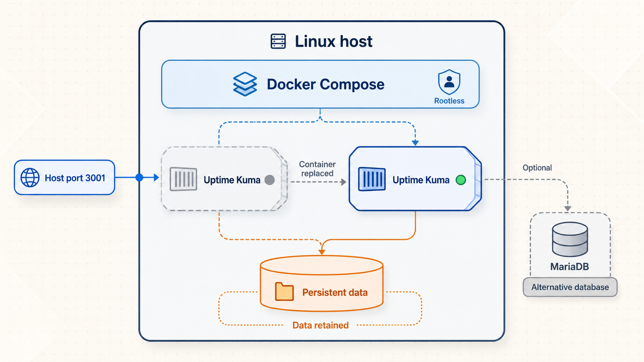Click the gray status dot on old Uptime Kuma
The image size is (644, 362).
pos(270,180)
